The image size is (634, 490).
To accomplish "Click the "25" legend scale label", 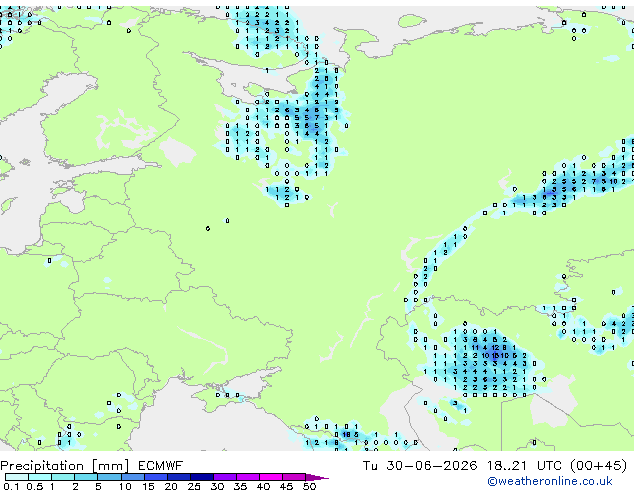I will pyautogui.click(x=194, y=486).
